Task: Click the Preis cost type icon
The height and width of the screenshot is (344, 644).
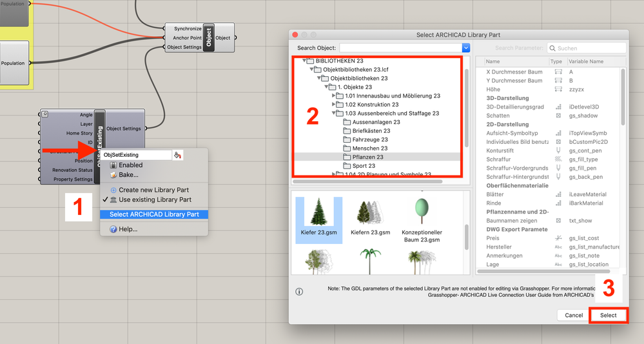Action: [558, 238]
